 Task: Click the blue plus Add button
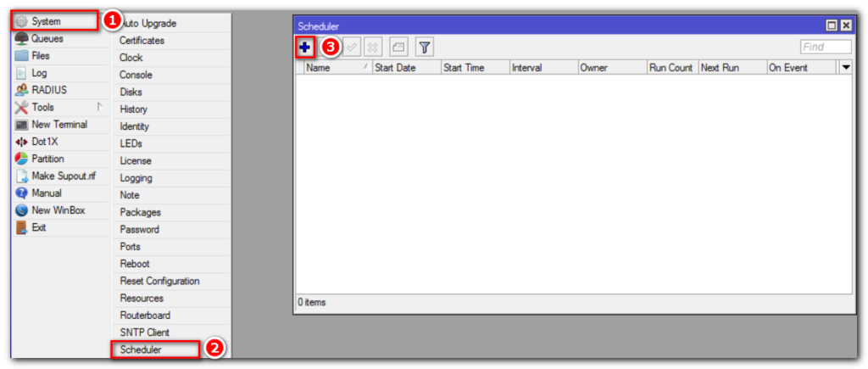click(x=305, y=48)
